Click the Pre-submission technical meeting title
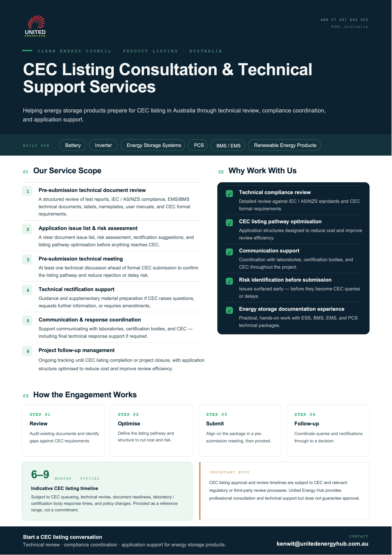 coord(81,259)
